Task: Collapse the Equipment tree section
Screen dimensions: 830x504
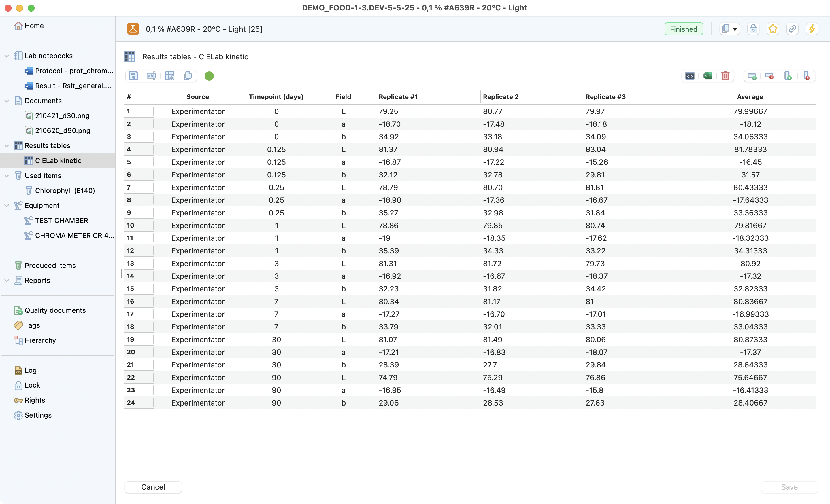Action: coord(6,206)
